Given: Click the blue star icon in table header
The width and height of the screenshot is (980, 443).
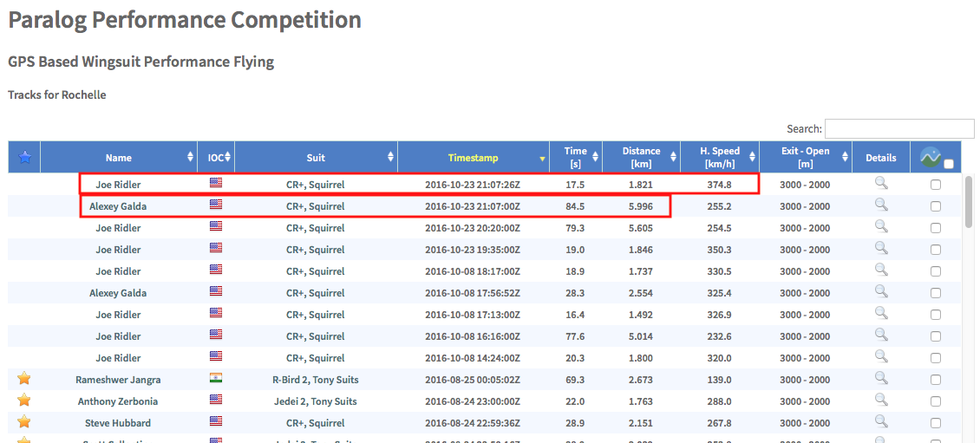Looking at the screenshot, I should pos(24,158).
